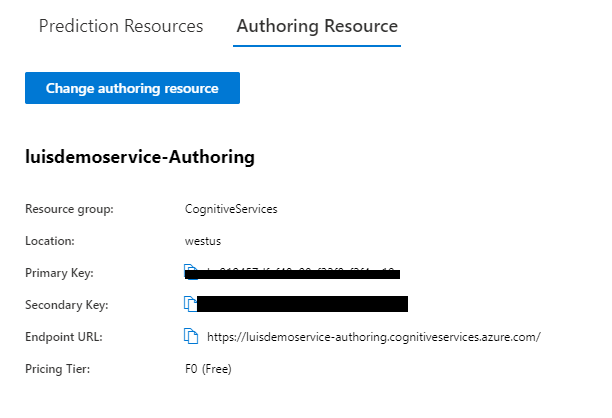Viewport: 612px width, 418px height.
Task: Click the luisdemoservice-authoring endpoint URL text
Action: [x=374, y=337]
